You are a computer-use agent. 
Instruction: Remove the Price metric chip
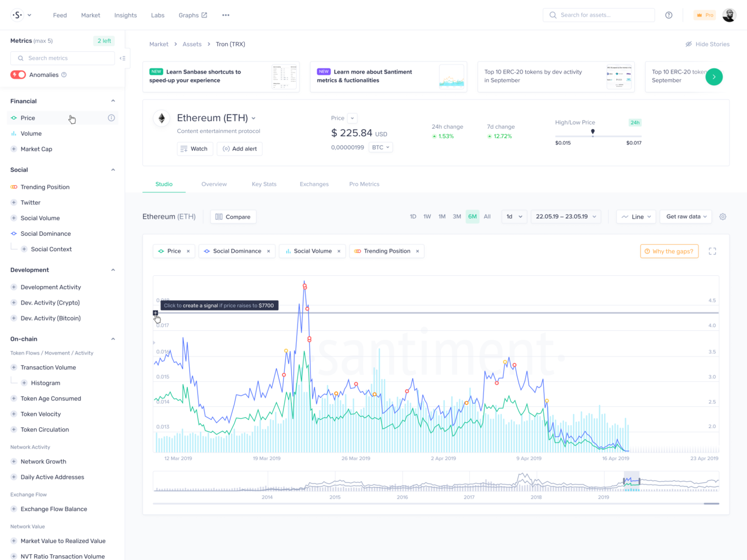click(188, 251)
